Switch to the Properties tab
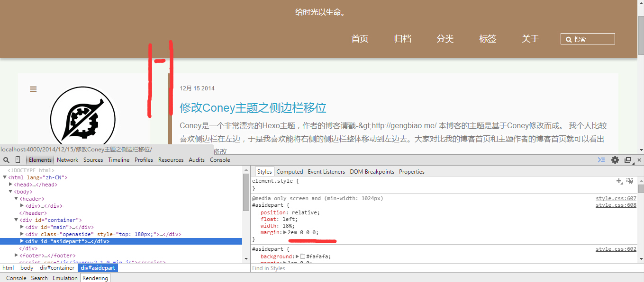Screen dimensions: 644x282 [412, 172]
